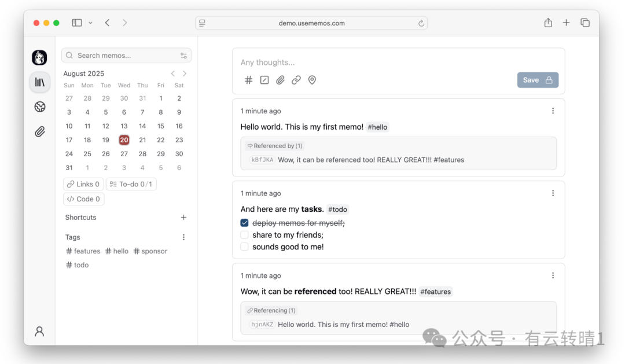This screenshot has height=364, width=625.
Task: Click #hello tag in first memo
Action: coord(377,127)
